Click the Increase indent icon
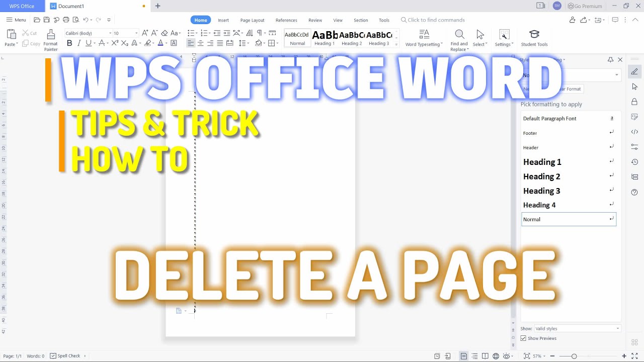 click(226, 33)
